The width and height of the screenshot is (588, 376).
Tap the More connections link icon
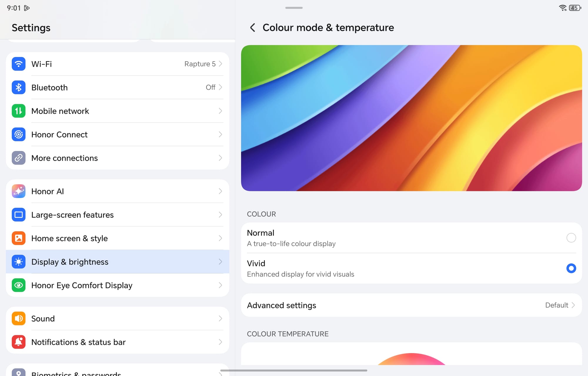[x=19, y=158]
